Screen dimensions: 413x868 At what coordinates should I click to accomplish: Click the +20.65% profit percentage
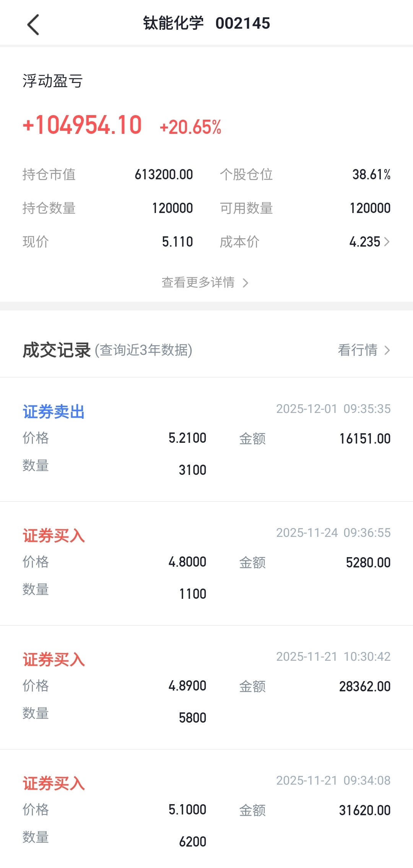coord(190,127)
